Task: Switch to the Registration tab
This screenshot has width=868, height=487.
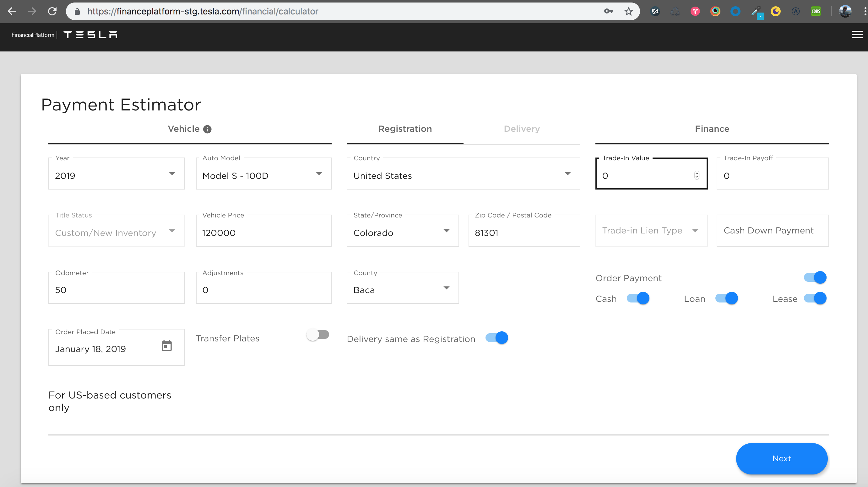Action: pyautogui.click(x=405, y=129)
